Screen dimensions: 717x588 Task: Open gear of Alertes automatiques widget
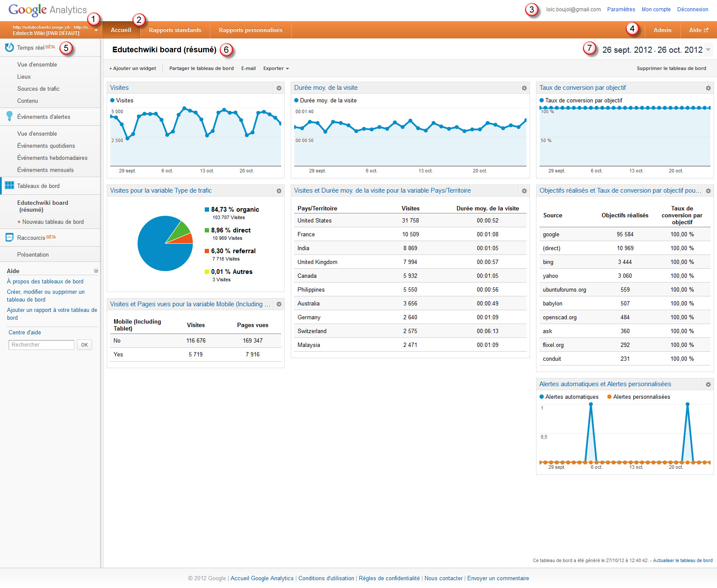(708, 385)
